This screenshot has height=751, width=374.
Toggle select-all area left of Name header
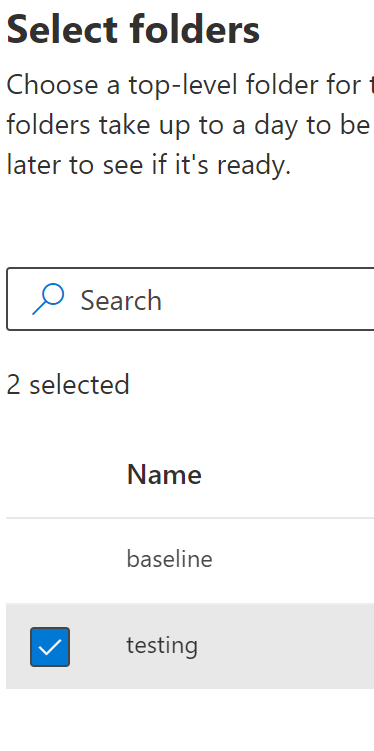tap(50, 475)
